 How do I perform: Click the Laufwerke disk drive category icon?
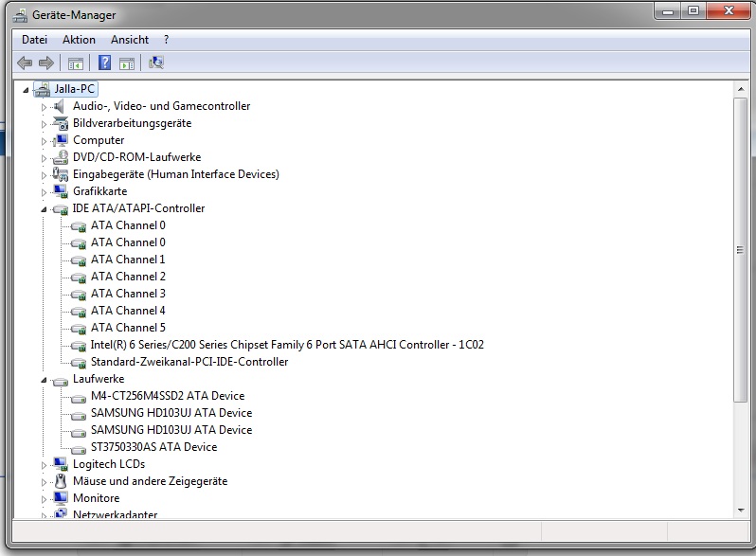pyautogui.click(x=61, y=381)
